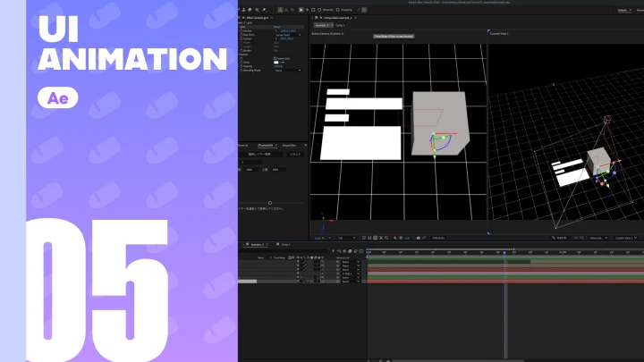Toggle the viewer transparency grid icon
The height and width of the screenshot is (362, 644).
pyautogui.click(x=369, y=238)
